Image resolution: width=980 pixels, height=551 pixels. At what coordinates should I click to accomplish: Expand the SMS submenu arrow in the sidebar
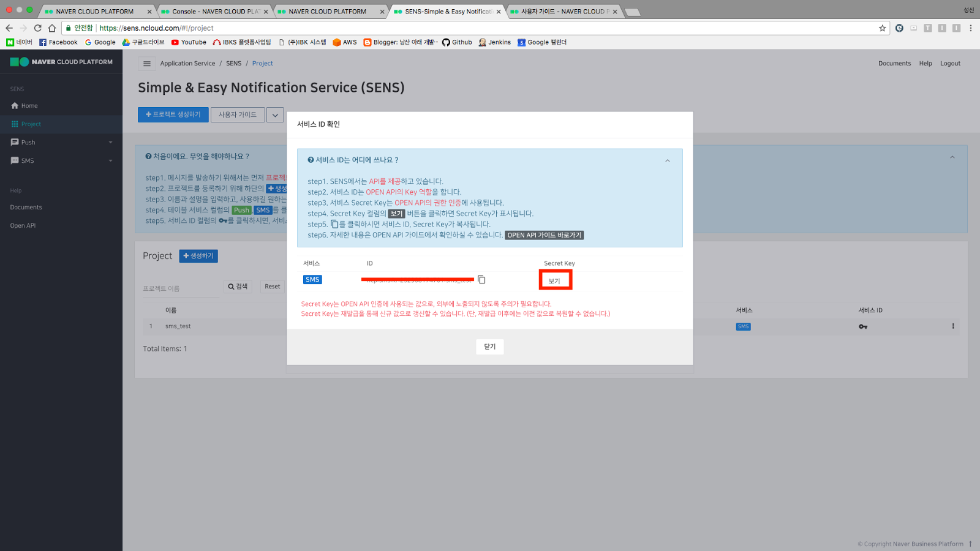click(x=111, y=161)
